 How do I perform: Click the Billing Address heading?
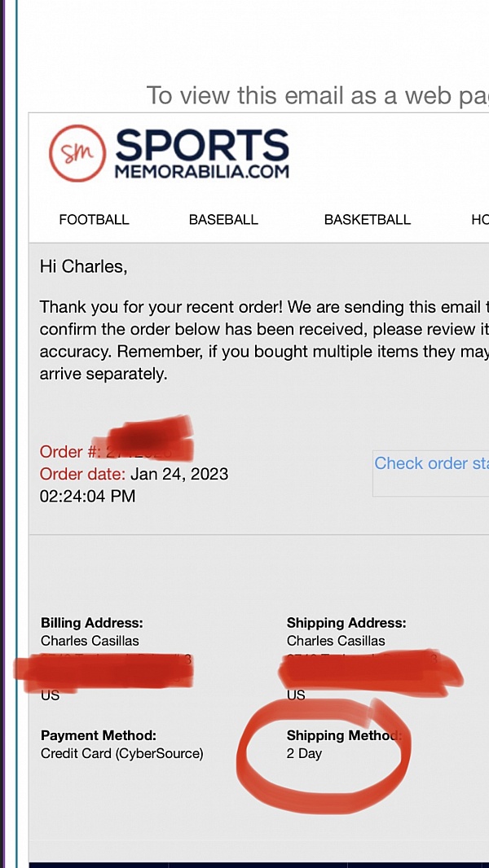click(x=91, y=623)
